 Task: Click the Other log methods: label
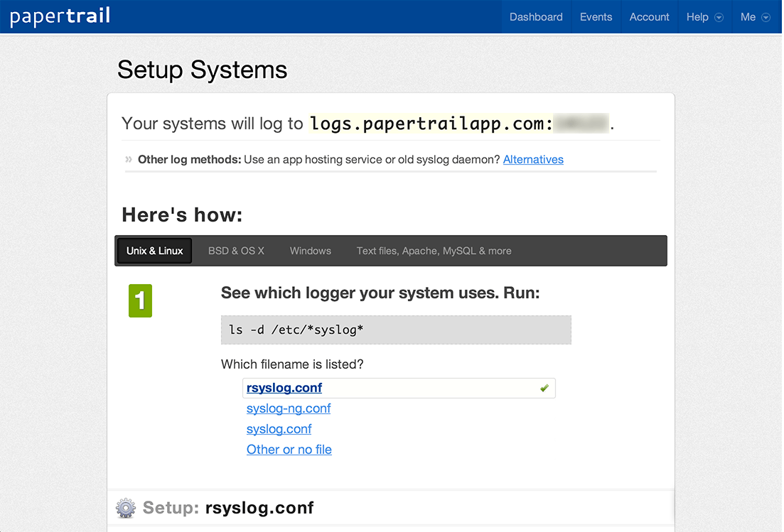point(190,159)
